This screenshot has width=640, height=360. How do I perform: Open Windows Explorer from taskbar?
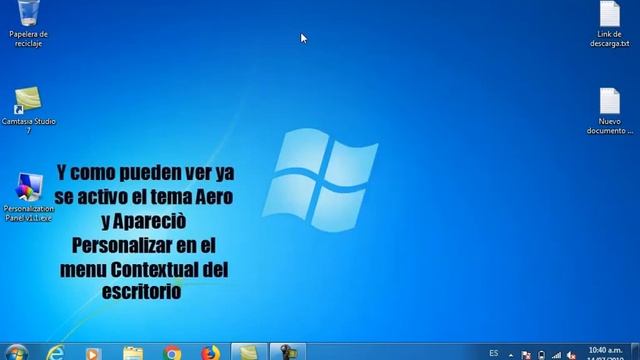[x=133, y=353]
